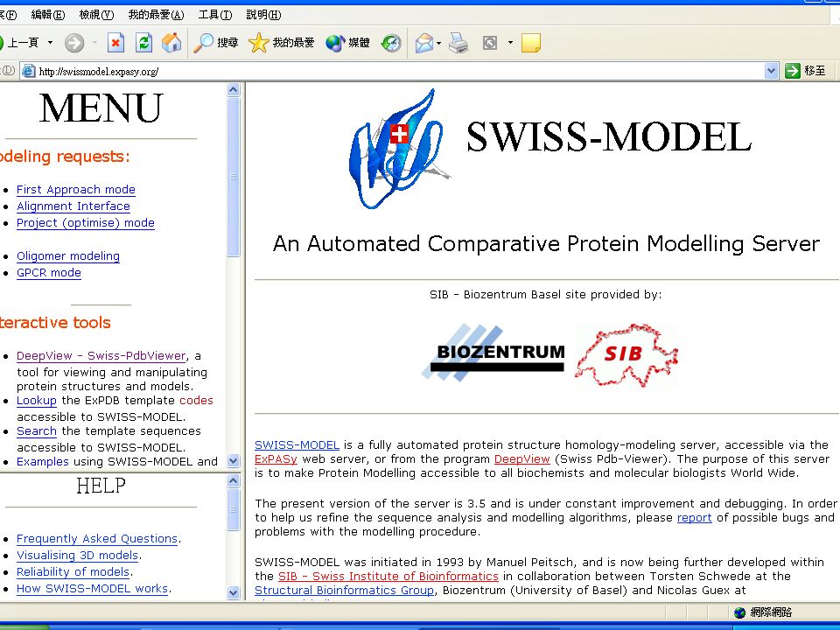Open Oligomer modeling link

[68, 256]
